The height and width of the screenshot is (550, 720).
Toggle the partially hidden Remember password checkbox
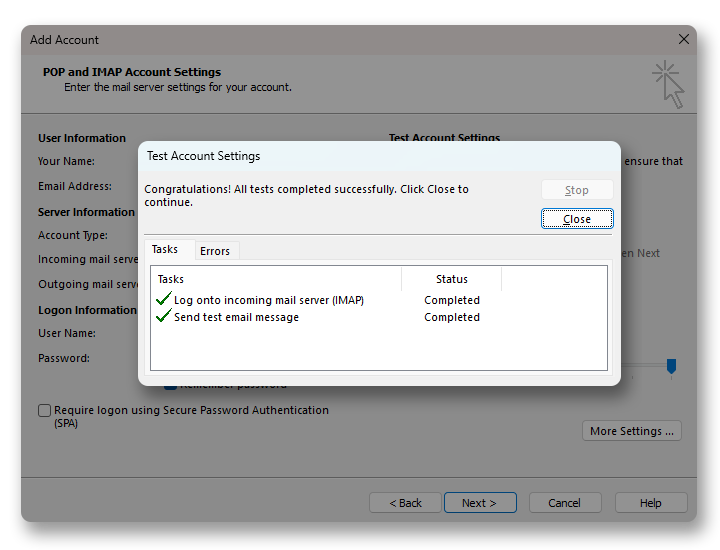pyautogui.click(x=171, y=386)
